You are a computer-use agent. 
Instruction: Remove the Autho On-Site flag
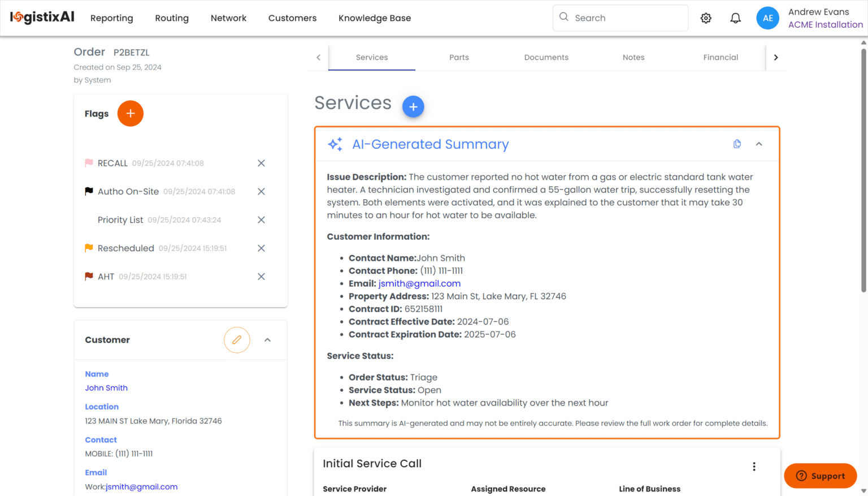[261, 191]
